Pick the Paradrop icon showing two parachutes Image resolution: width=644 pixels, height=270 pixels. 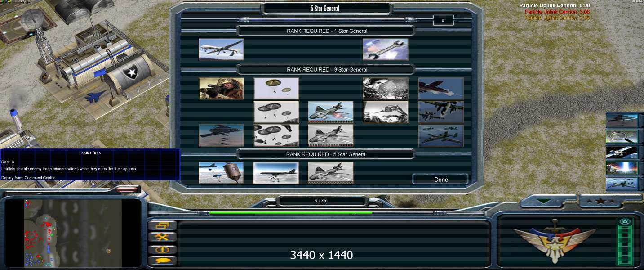[x=276, y=89]
